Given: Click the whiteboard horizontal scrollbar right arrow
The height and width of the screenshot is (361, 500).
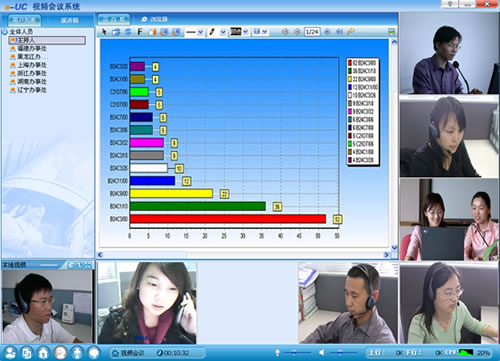Looking at the screenshot, I should [x=386, y=255].
